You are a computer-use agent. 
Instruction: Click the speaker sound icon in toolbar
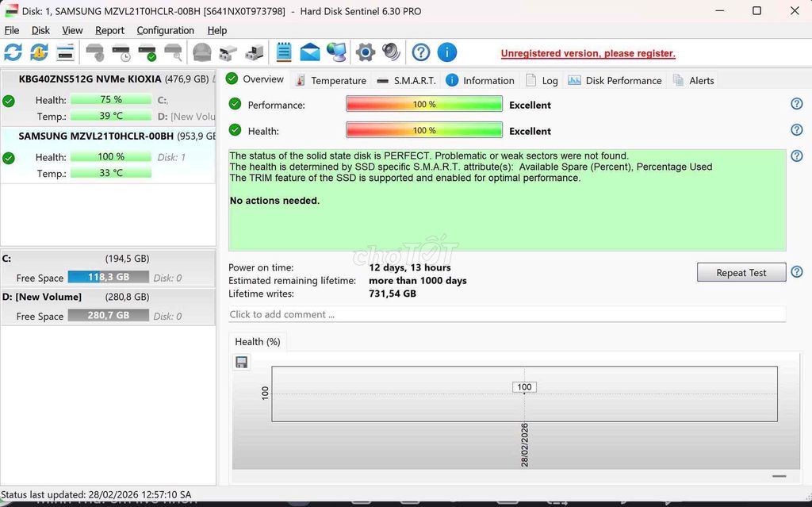(391, 53)
